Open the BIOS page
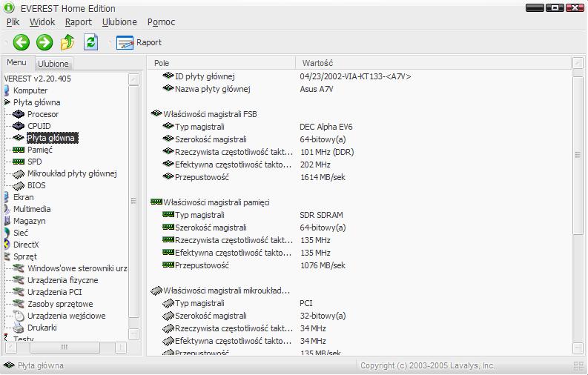Screen dimensions: 588x375 [36, 185]
